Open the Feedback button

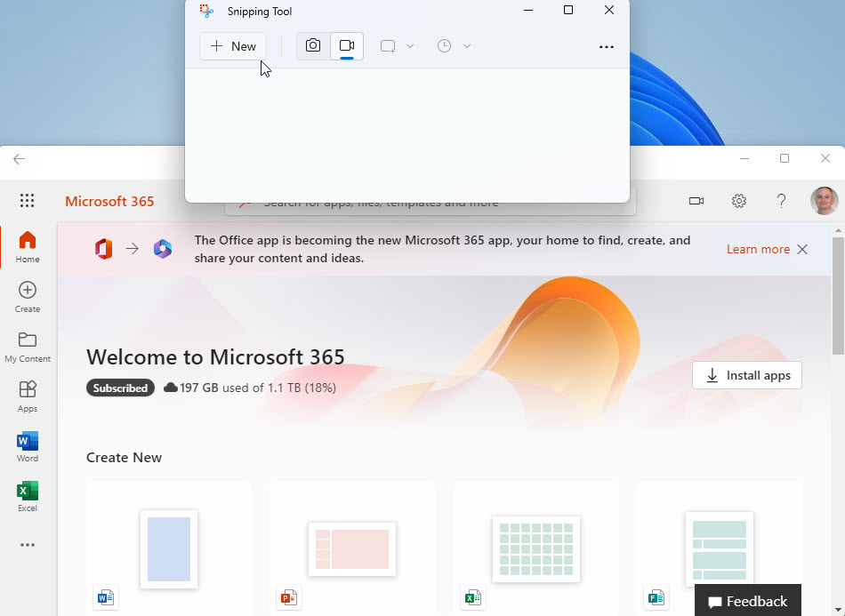[748, 600]
